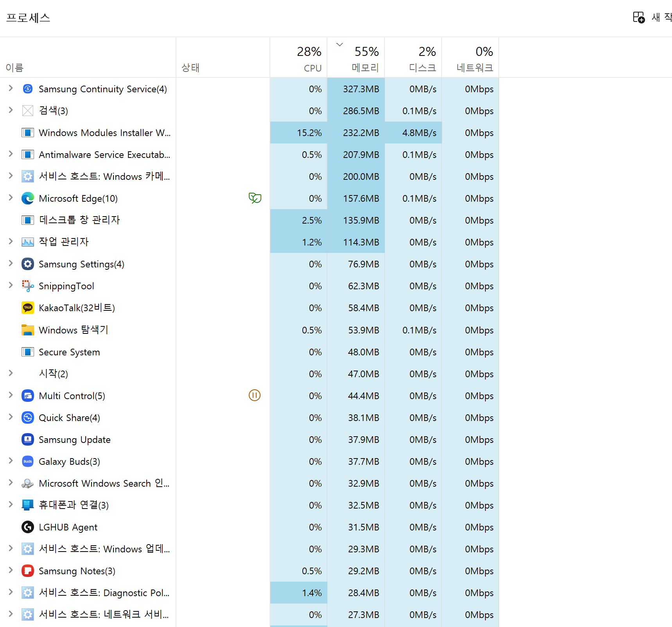Select the Windows Modules Installer Worker row

click(250, 133)
